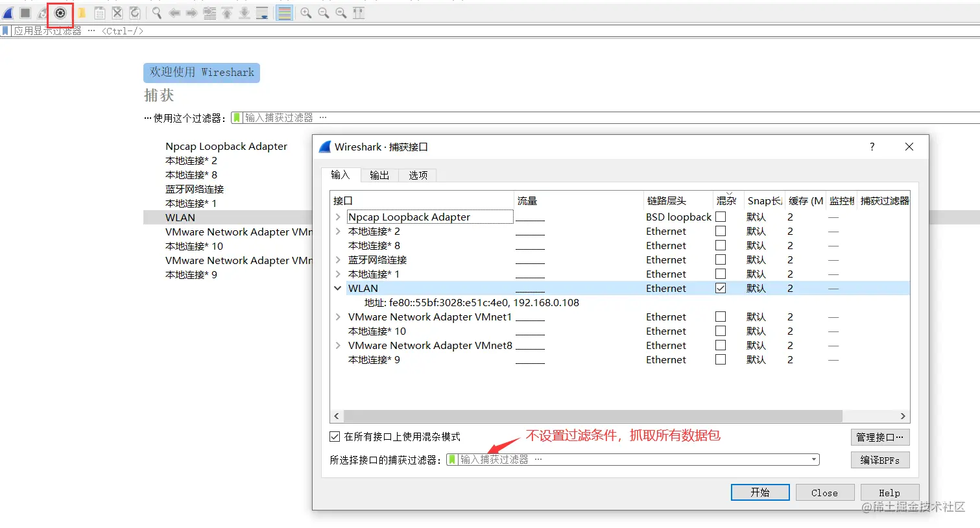Screen dimensions: 980x528
Task: Toggle 在所有接口上使用混杂模式 checkbox
Action: pyautogui.click(x=335, y=437)
